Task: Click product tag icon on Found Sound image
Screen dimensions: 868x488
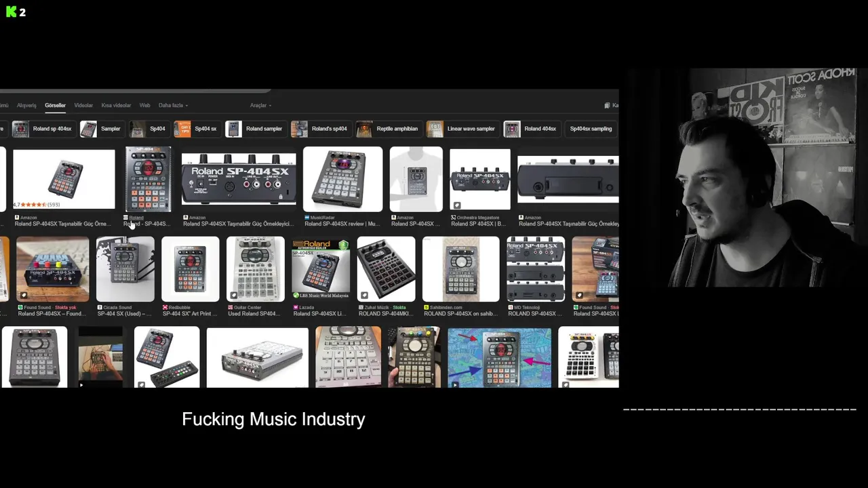Action: [x=24, y=296]
